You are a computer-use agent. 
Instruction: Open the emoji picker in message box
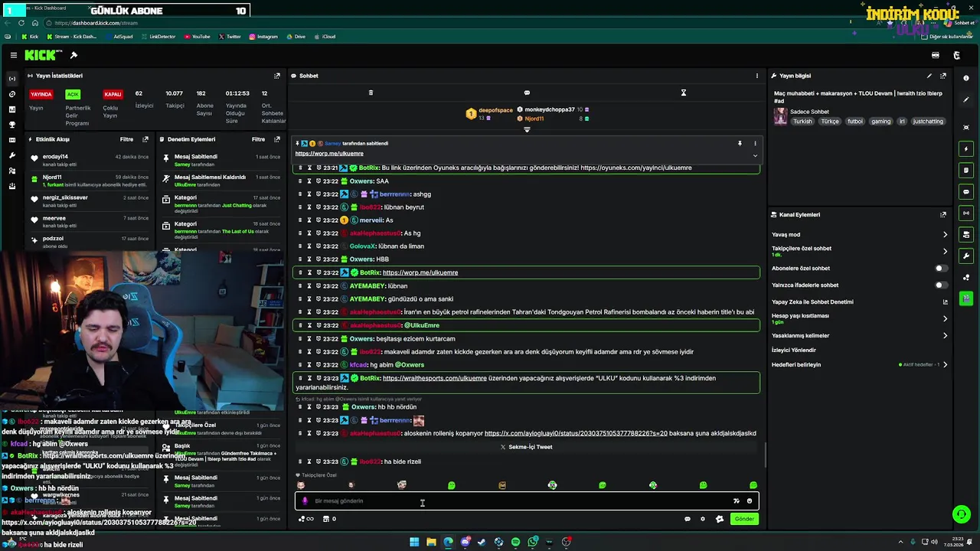750,501
